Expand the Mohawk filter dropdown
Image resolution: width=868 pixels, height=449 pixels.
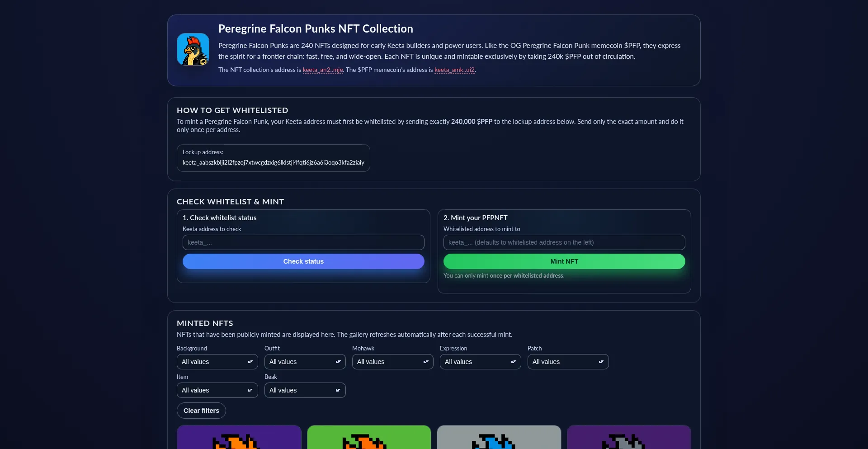point(392,362)
